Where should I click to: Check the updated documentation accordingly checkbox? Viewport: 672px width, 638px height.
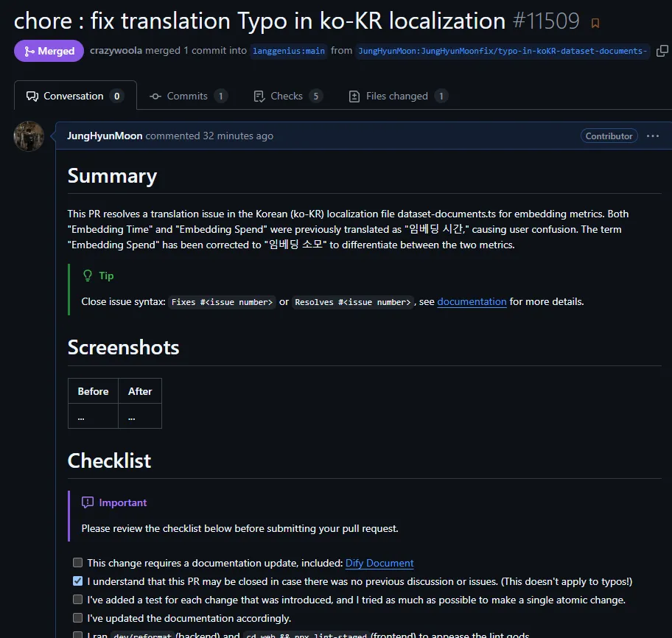(77, 618)
